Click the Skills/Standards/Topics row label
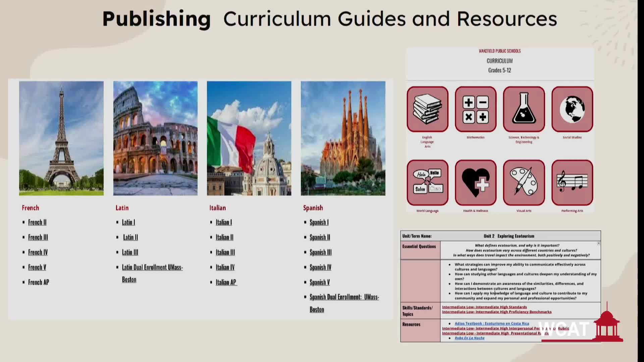Screen dimensions: 644x362 (x=418, y=311)
